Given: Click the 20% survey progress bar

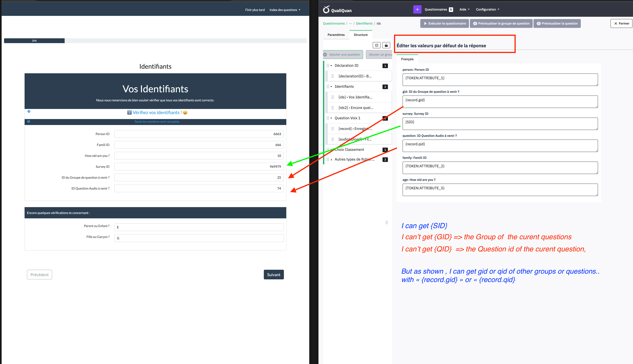Looking at the screenshot, I should [x=34, y=41].
